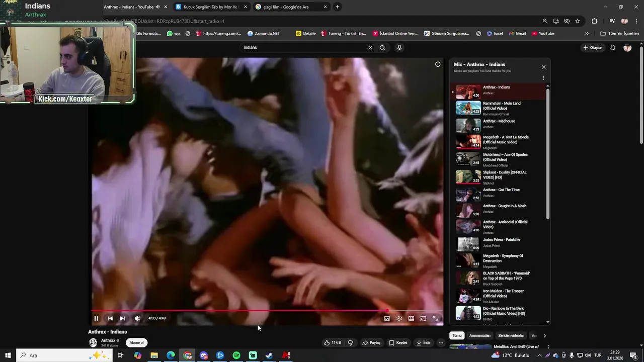Show more filter chips arrow
The width and height of the screenshot is (644, 362).
pos(544,335)
